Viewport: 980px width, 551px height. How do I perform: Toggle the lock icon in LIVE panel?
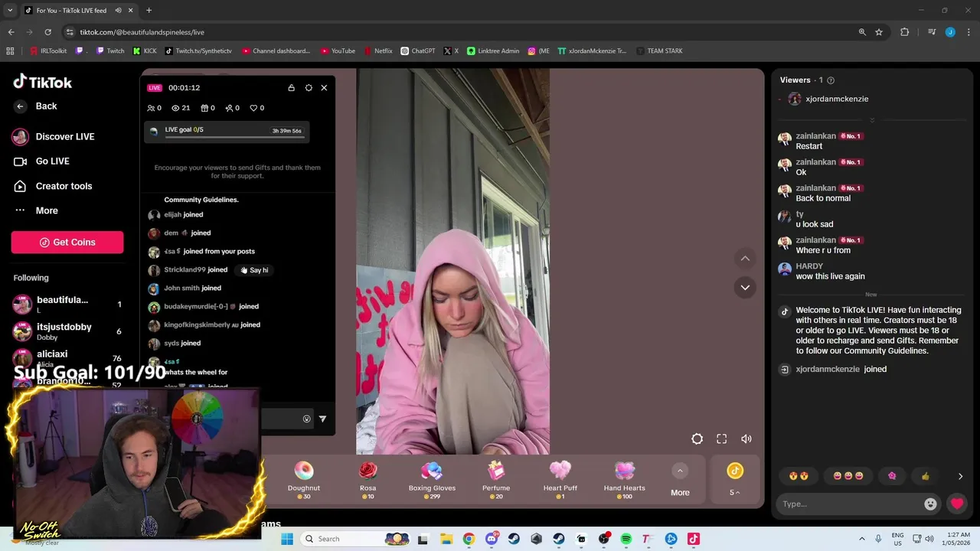[291, 88]
